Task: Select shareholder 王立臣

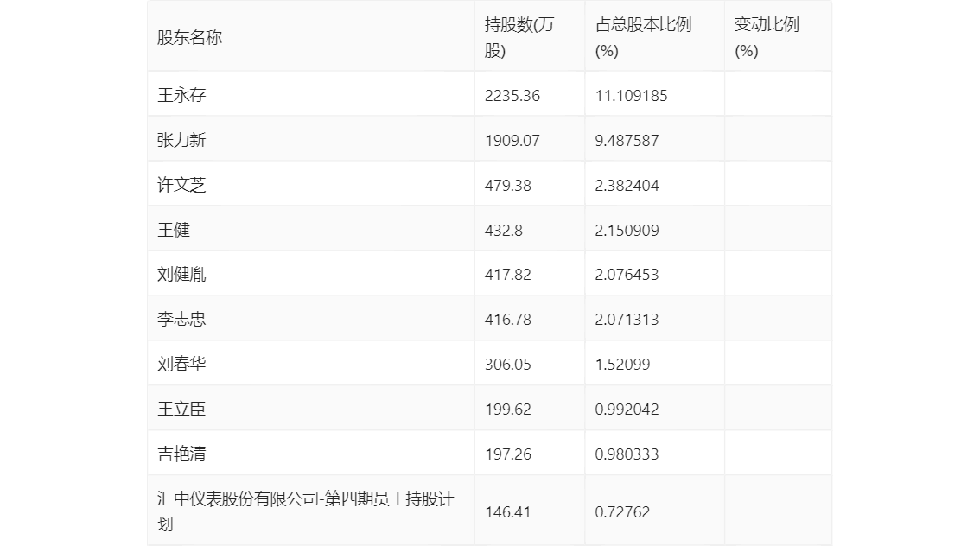Action: [181, 409]
